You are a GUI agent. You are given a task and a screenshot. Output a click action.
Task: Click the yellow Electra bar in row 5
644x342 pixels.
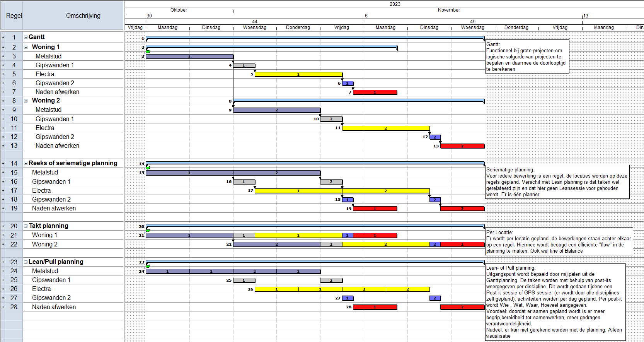point(298,74)
